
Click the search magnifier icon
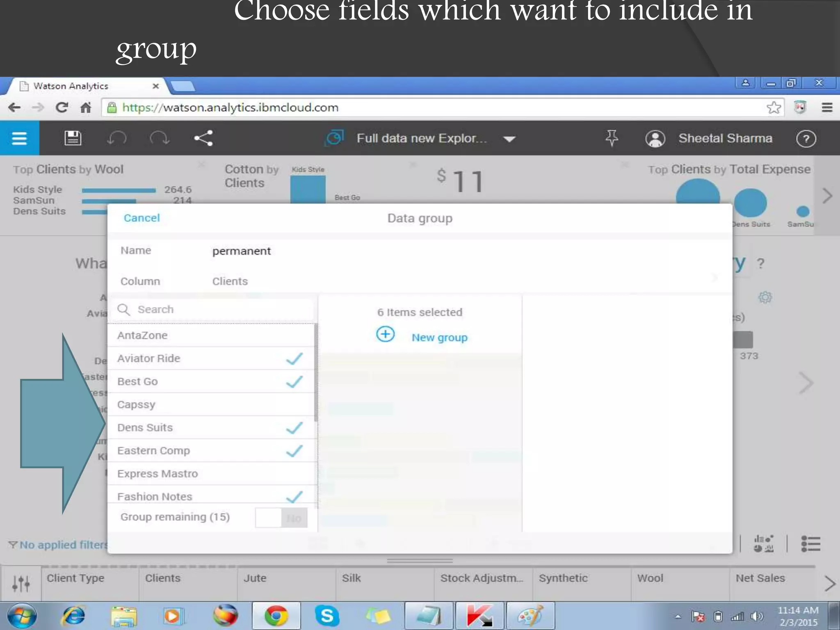123,309
